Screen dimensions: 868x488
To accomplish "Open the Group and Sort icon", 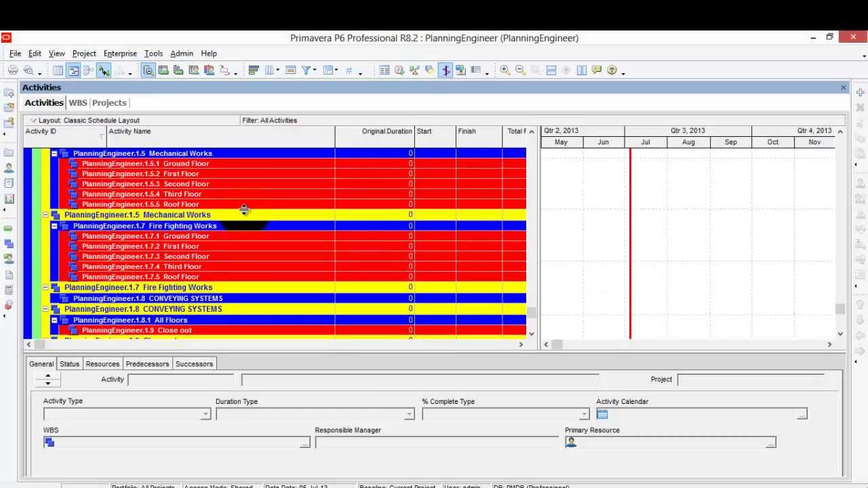I will coord(328,70).
